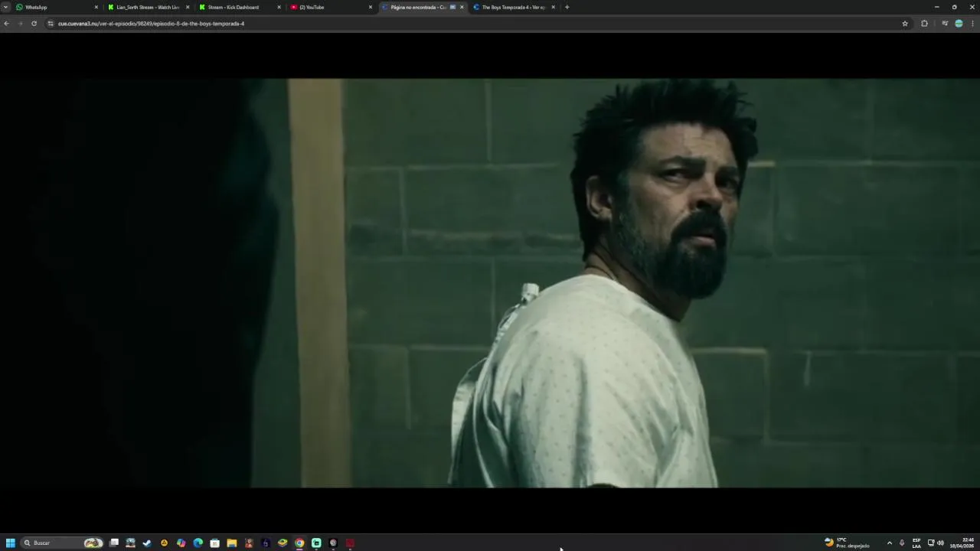Bookmark this page with the star

click(905, 24)
